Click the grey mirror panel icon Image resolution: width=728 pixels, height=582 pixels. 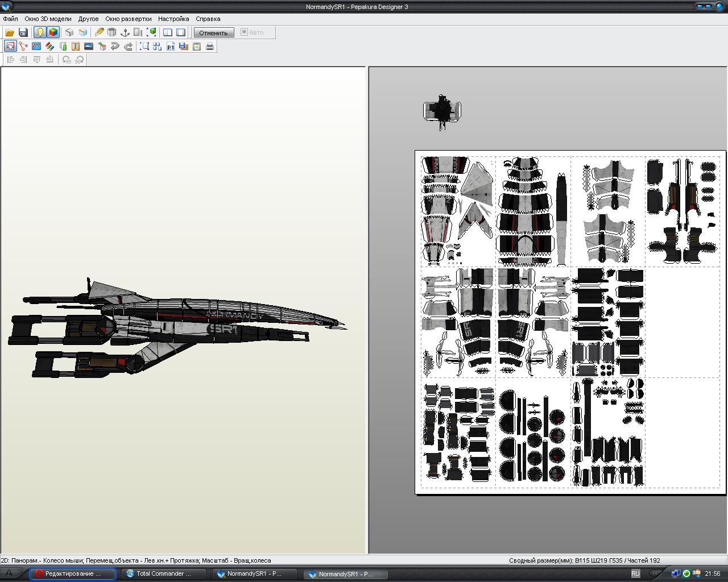pyautogui.click(x=138, y=32)
